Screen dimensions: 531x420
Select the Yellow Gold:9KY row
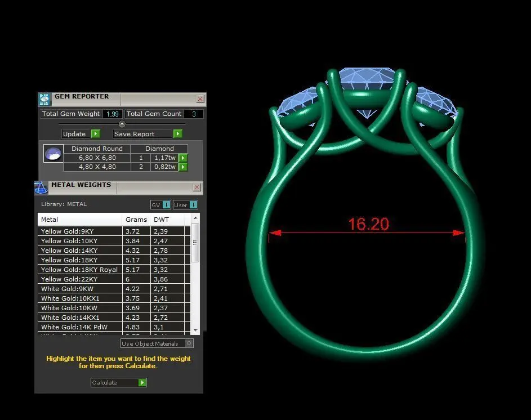[114, 231]
